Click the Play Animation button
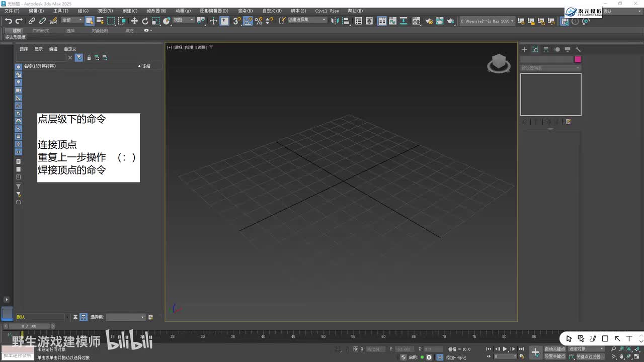Image resolution: width=644 pixels, height=362 pixels. [x=505, y=349]
